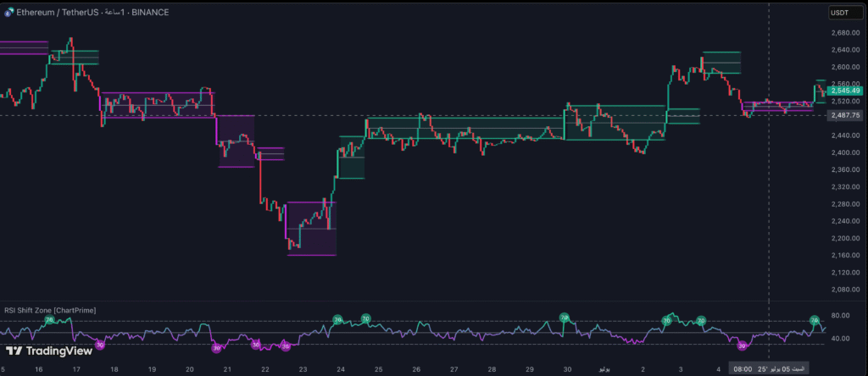Click the 08:00 crosshair time label
Image resolution: width=868 pixels, height=376 pixels.
point(743,369)
